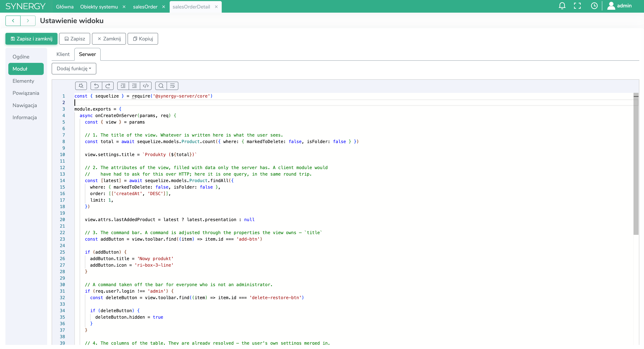Image resolution: width=644 pixels, height=349 pixels.
Task: Close the Obiekty systemu tab
Action: click(124, 7)
